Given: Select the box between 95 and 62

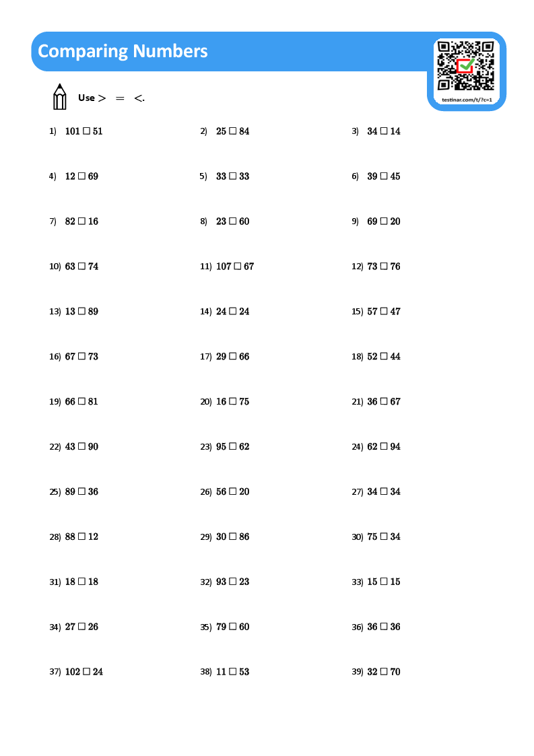Looking at the screenshot, I should (232, 446).
